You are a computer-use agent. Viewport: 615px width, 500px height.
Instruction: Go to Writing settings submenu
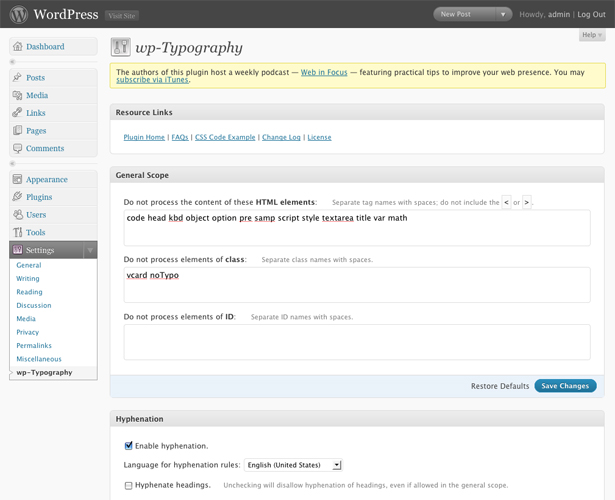(x=27, y=278)
